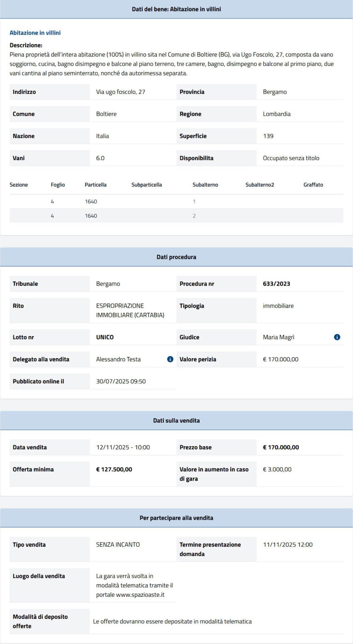Select cadastral row with Subalterno 2
This screenshot has height=644, width=353.
point(176,216)
